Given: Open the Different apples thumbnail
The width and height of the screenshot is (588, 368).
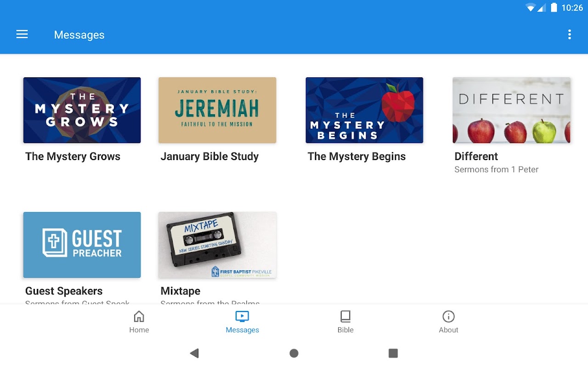Looking at the screenshot, I should tap(512, 110).
